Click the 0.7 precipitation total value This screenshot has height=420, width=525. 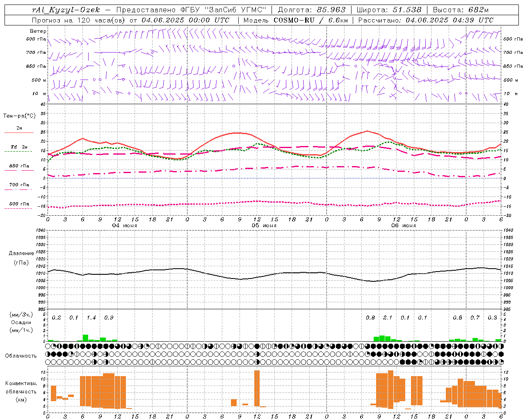[x=475, y=317]
